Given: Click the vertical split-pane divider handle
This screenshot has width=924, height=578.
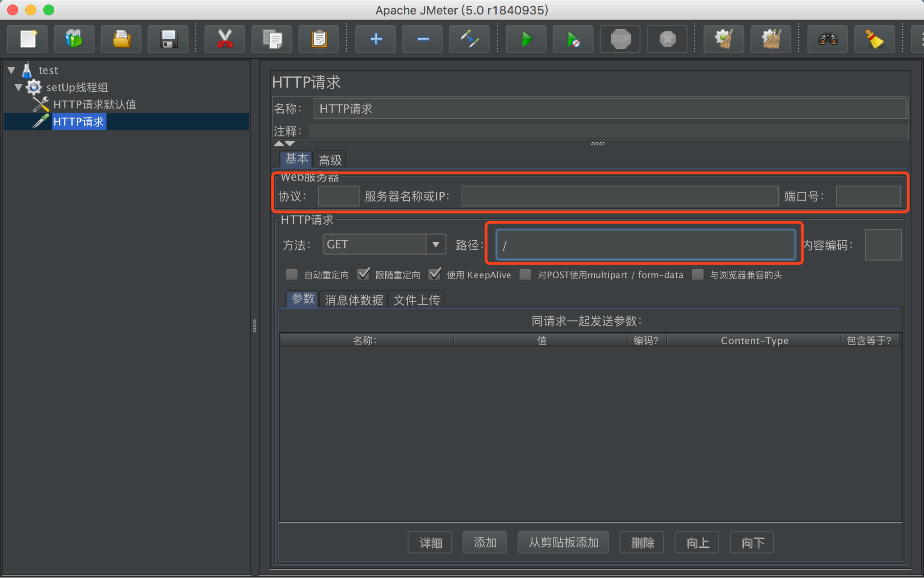Looking at the screenshot, I should coord(254,326).
